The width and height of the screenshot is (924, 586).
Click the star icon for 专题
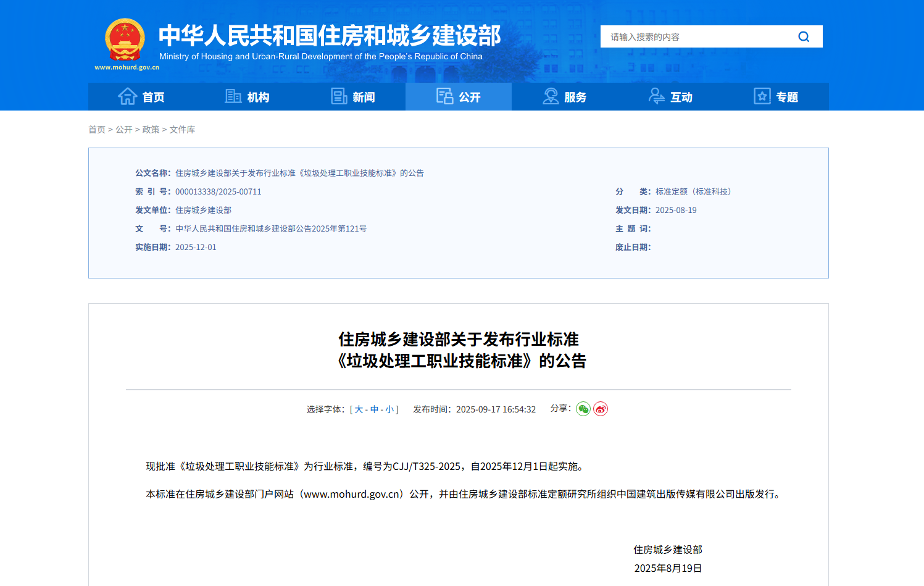[762, 96]
